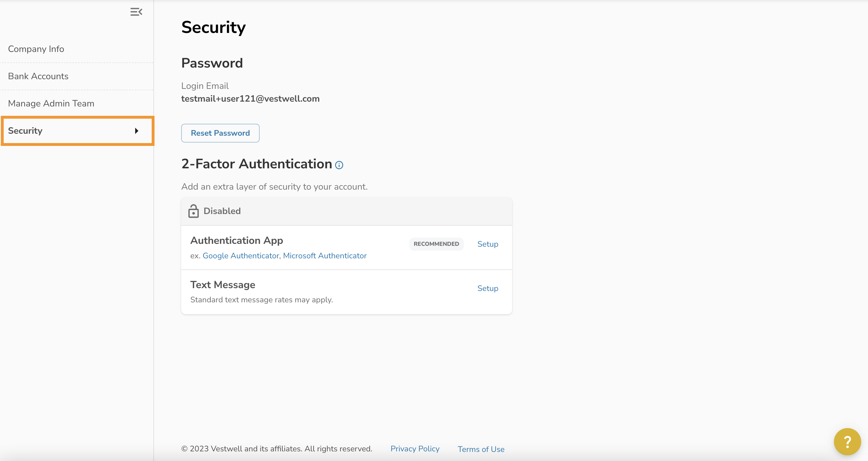The height and width of the screenshot is (461, 868).
Task: Click the Security page title
Action: 214,27
